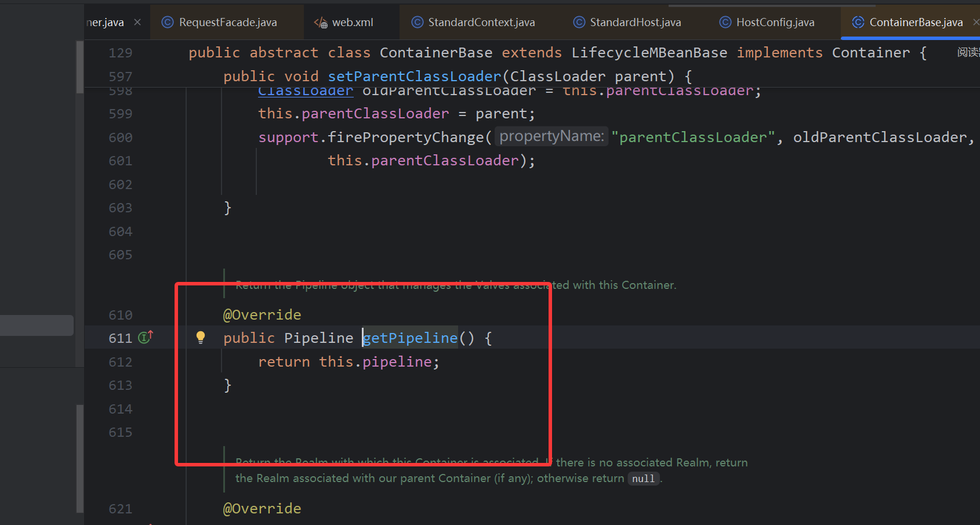
Task: Click the class icon on HostConfig.java tab
Action: (x=725, y=22)
